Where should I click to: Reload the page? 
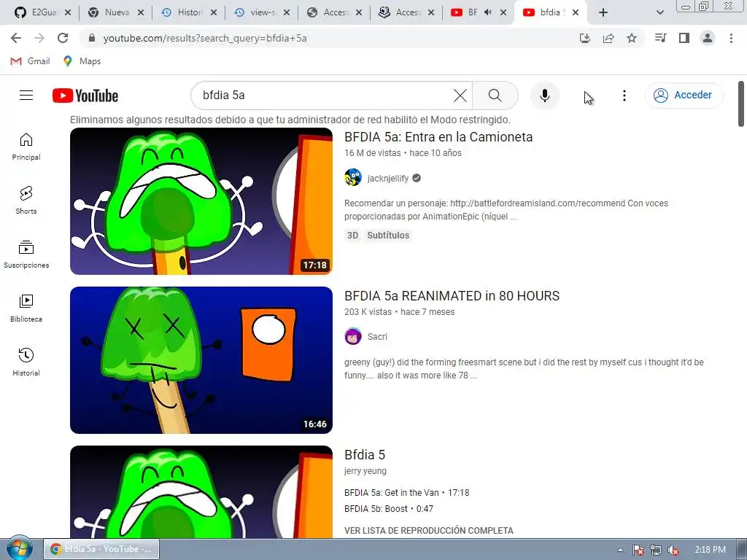pyautogui.click(x=63, y=38)
